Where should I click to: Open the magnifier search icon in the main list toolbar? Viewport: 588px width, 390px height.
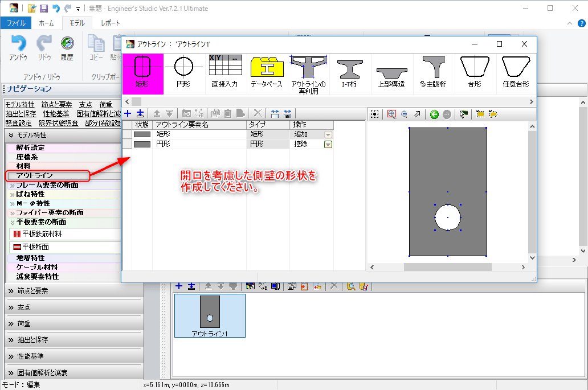tap(351, 286)
